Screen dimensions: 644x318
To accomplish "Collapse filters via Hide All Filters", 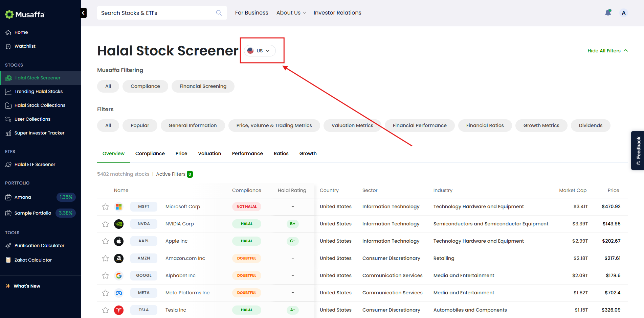I will tap(607, 51).
